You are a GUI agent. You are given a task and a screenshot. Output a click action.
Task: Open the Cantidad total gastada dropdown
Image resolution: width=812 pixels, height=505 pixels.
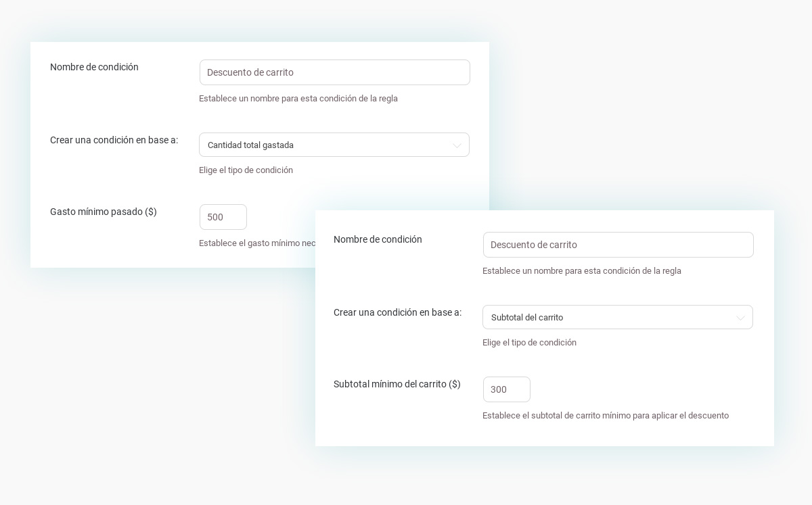(325, 145)
